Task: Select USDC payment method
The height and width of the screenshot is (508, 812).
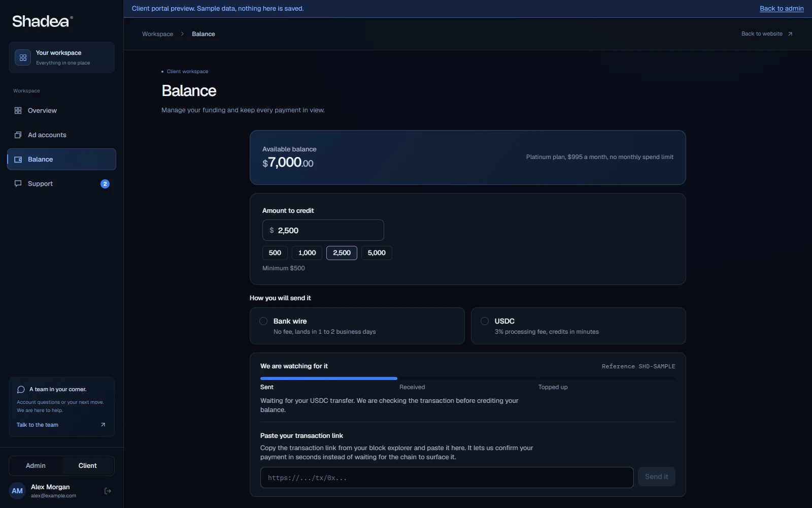Action: [579, 326]
